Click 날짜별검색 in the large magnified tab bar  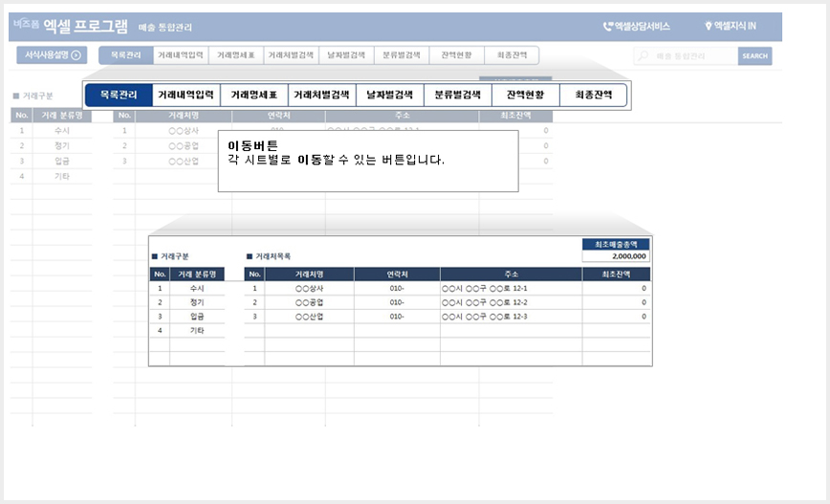[389, 96]
